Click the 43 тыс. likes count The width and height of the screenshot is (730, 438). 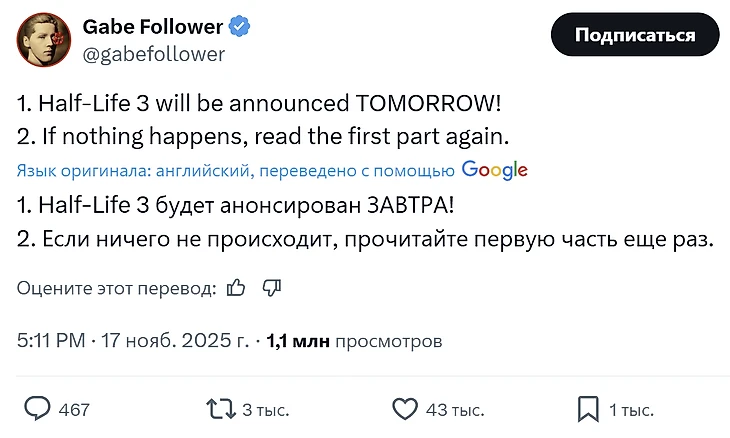tap(456, 409)
